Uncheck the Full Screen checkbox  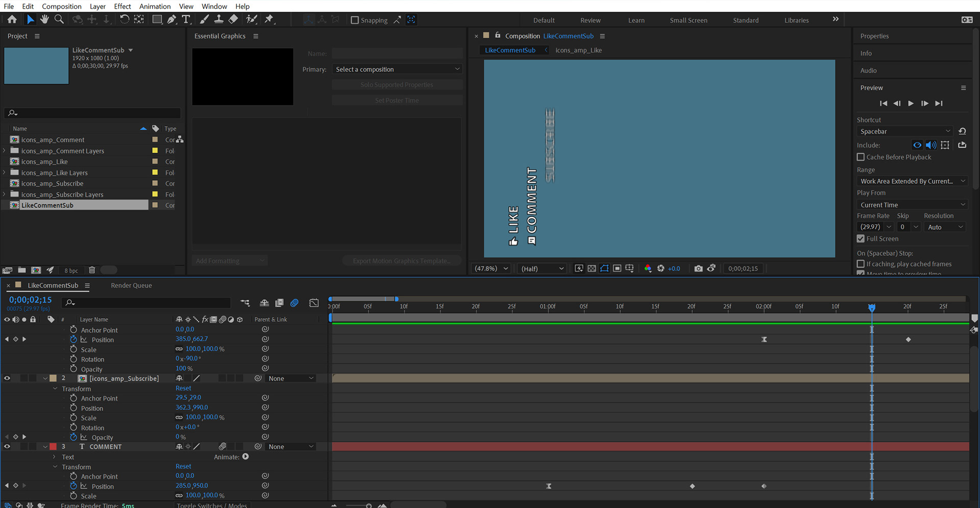pyautogui.click(x=861, y=239)
